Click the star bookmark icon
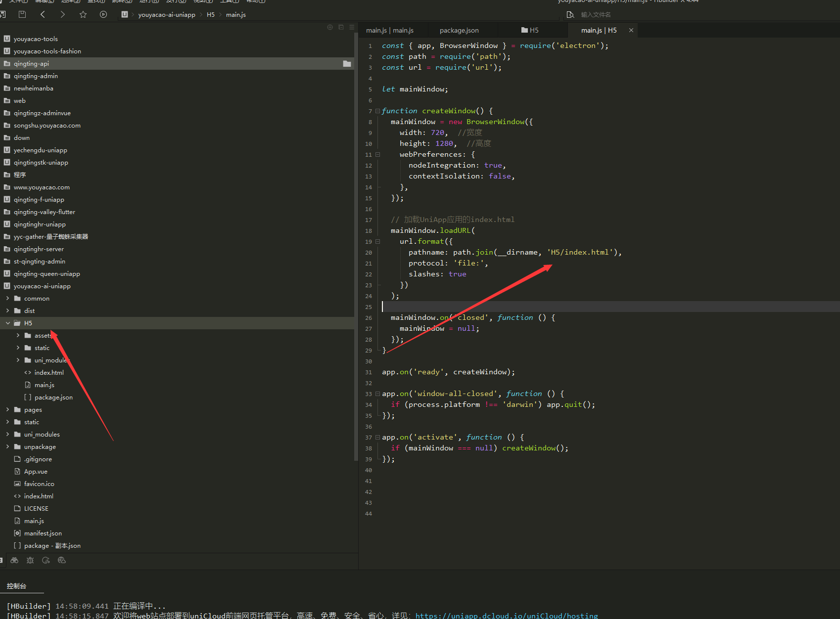Image resolution: width=840 pixels, height=619 pixels. pos(83,14)
